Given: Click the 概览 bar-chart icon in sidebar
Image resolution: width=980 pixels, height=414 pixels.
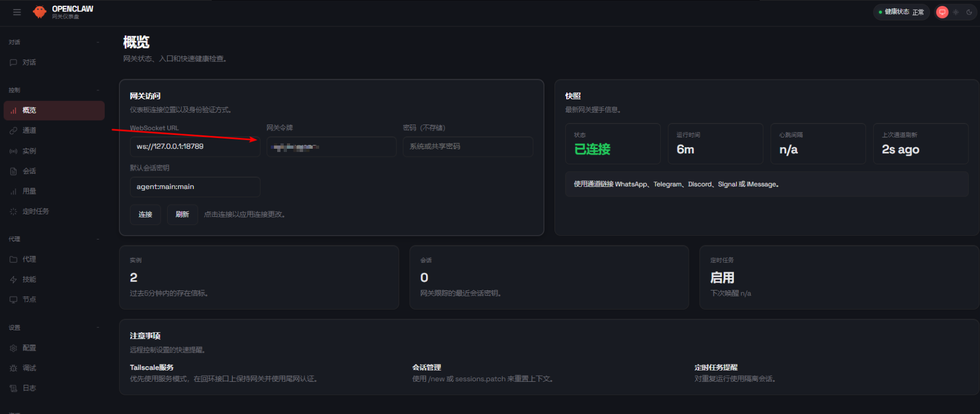Looking at the screenshot, I should click(x=13, y=111).
